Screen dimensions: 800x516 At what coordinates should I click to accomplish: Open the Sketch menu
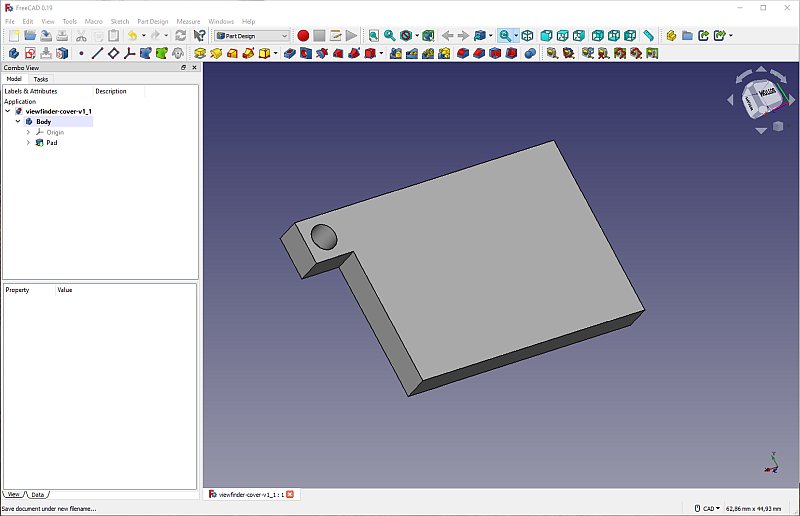click(120, 21)
